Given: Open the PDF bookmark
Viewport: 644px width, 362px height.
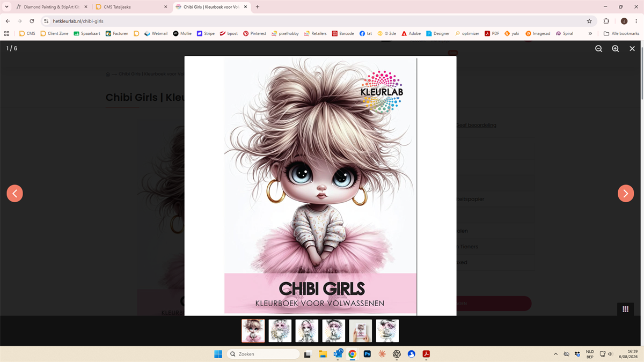Looking at the screenshot, I should click(x=492, y=33).
